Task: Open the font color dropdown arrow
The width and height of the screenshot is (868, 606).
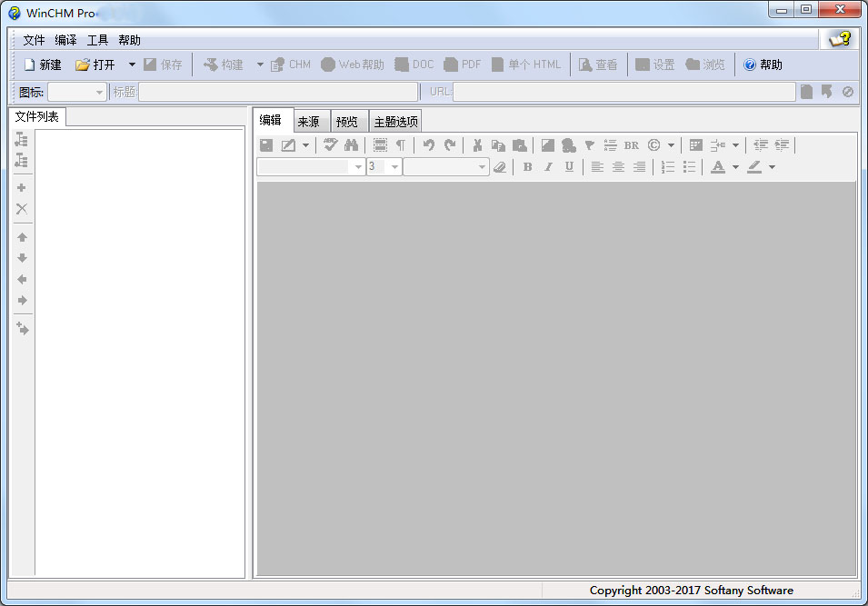Action: 735,166
